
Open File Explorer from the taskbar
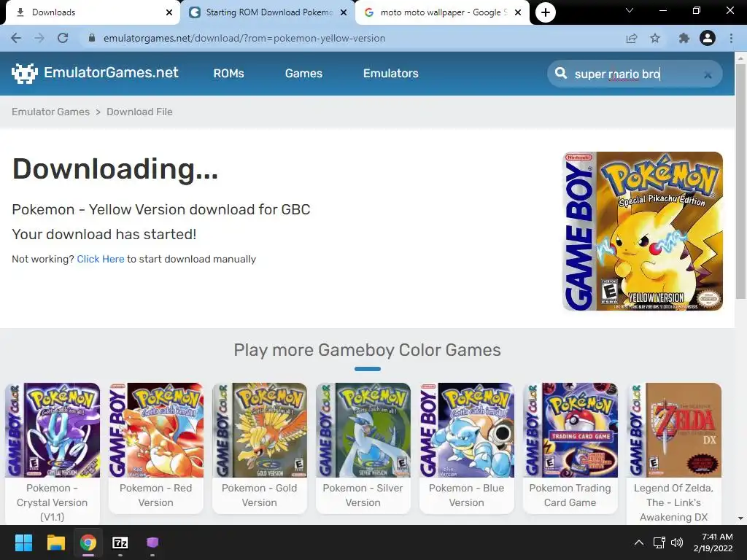click(55, 542)
